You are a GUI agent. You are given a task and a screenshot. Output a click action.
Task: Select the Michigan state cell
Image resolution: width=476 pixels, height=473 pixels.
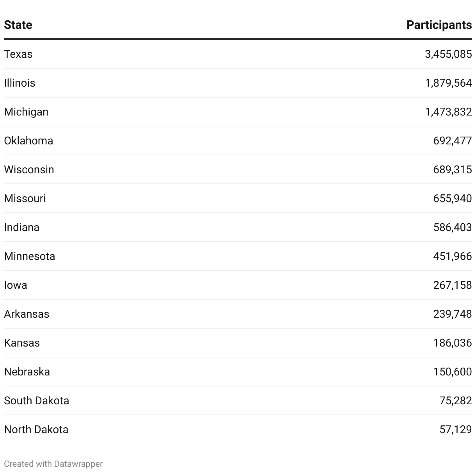pos(26,112)
